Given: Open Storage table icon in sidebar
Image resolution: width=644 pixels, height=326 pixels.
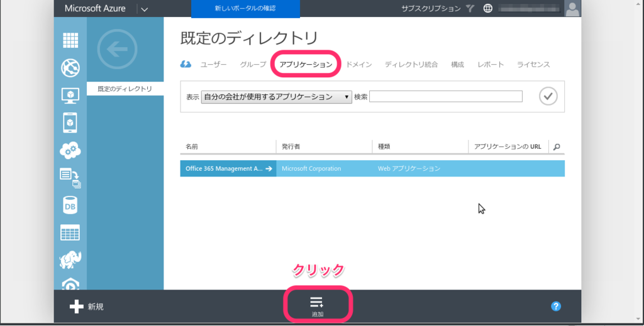Looking at the screenshot, I should 70,232.
